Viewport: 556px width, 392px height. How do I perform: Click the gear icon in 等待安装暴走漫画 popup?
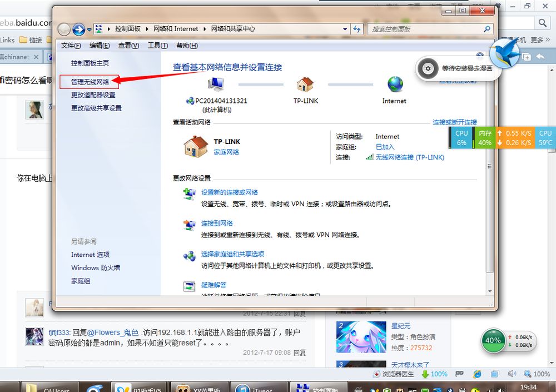point(428,68)
